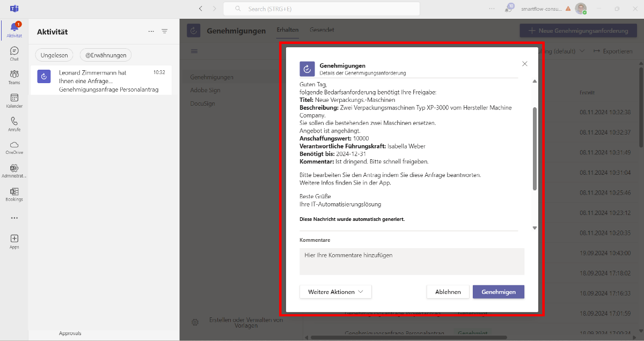Viewport: 644px width, 341px height.
Task: Switch to the Gesendet tab
Action: tap(321, 30)
